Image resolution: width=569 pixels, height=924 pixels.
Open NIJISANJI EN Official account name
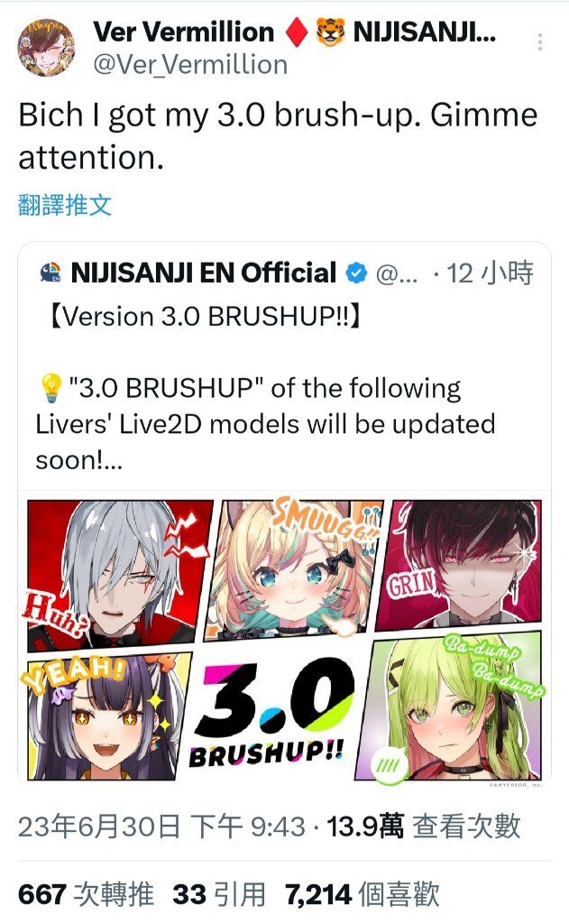pyautogui.click(x=203, y=273)
